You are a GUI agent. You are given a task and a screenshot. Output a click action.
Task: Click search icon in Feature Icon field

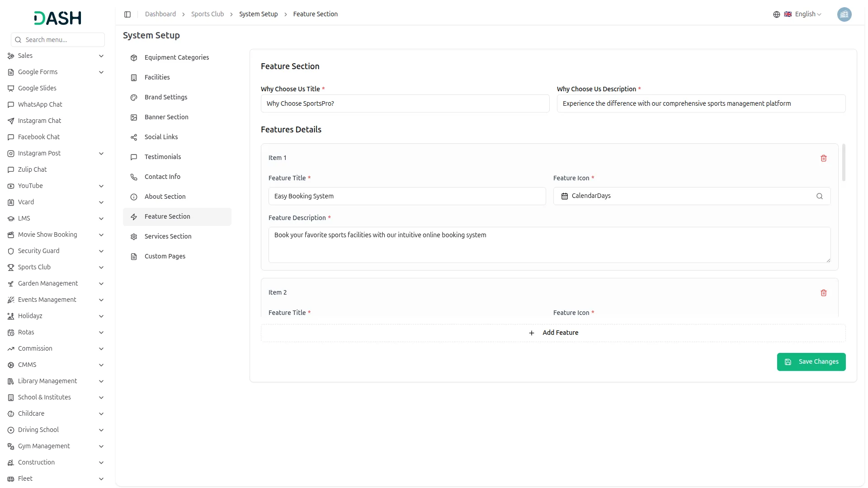click(x=819, y=196)
